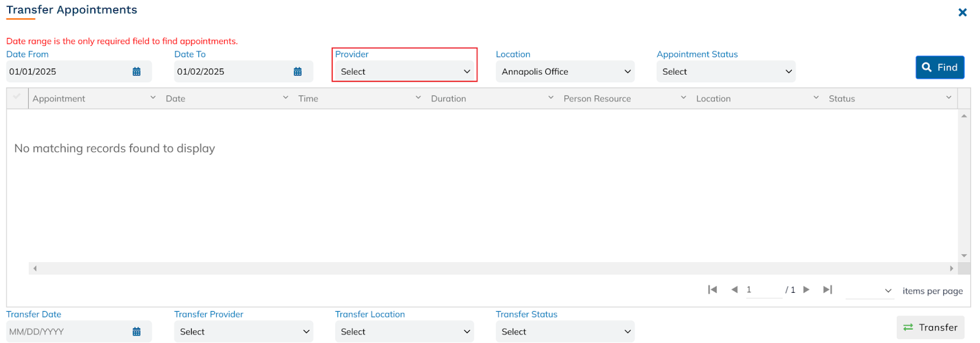
Task: Expand the Transfer Provider dropdown
Action: pyautogui.click(x=243, y=332)
